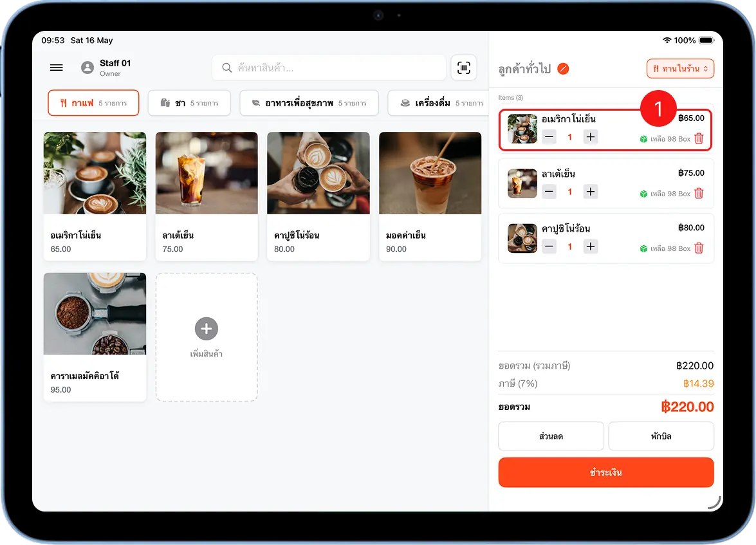The height and width of the screenshot is (545, 756).
Task: Delete คาปูชิโน่ร้อน from the cart
Action: [699, 248]
